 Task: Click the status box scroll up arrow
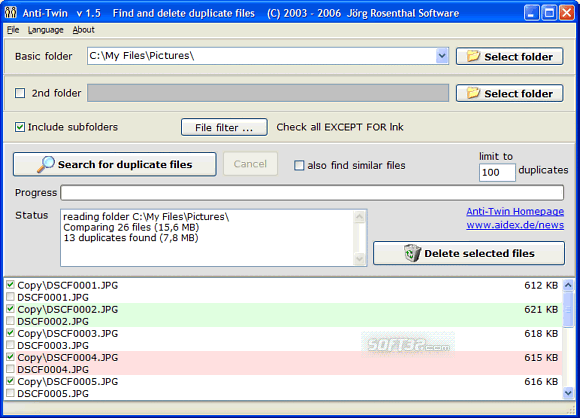pos(359,217)
